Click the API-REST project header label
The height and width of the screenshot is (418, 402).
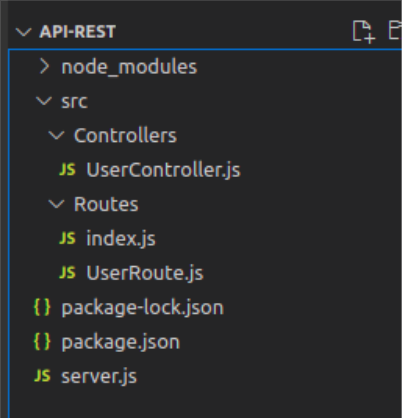point(77,32)
